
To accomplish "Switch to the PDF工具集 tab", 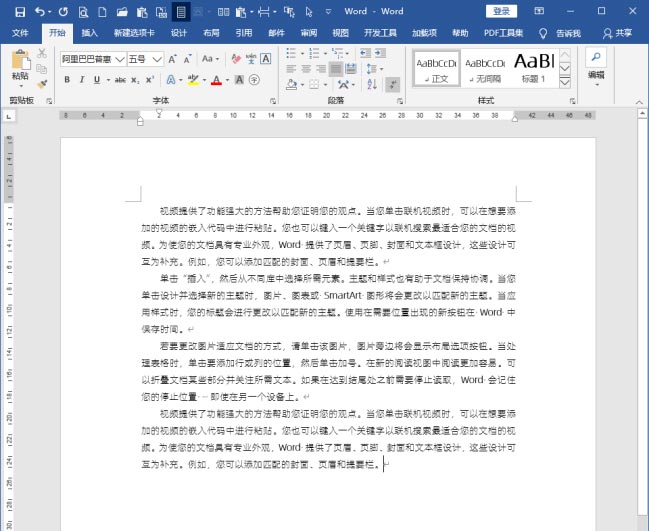I will [503, 33].
